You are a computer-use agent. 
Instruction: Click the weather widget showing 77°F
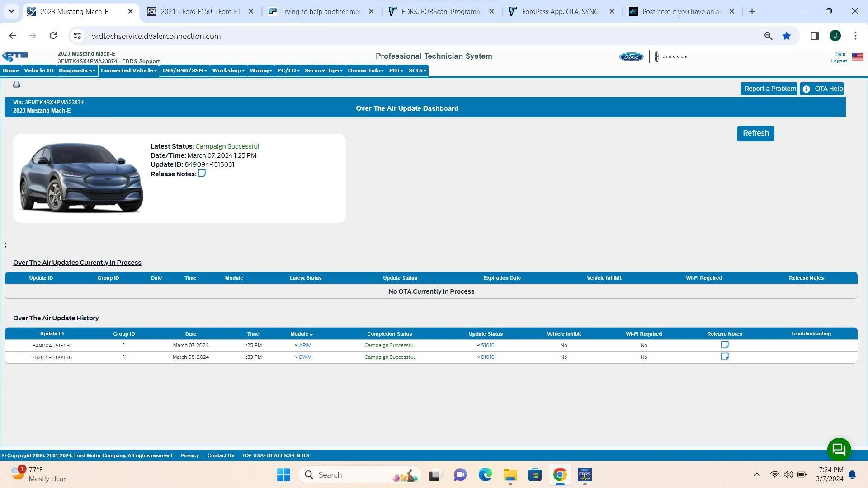(38, 474)
